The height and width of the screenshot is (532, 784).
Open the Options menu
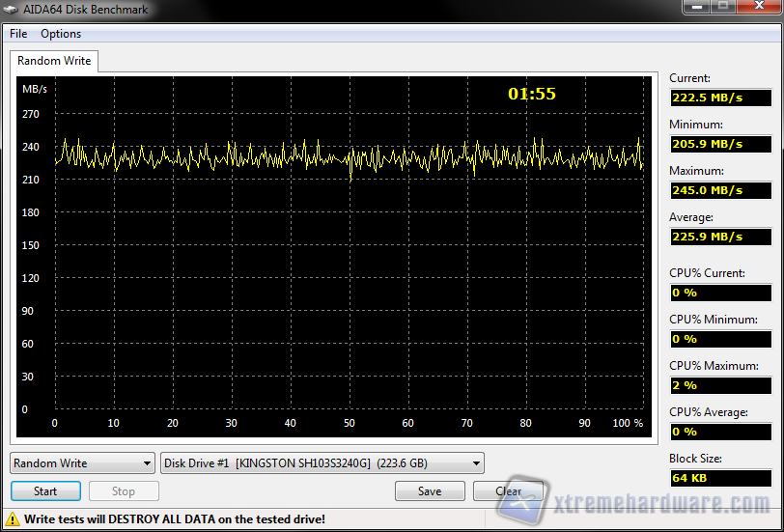tap(61, 34)
